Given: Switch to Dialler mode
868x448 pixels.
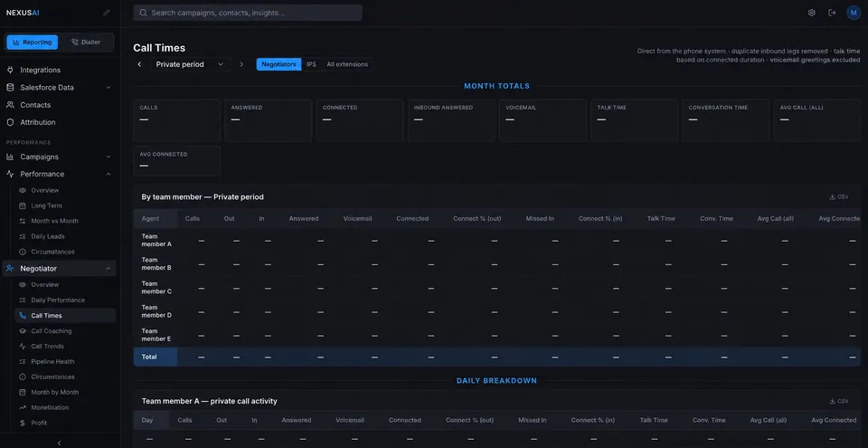Looking at the screenshot, I should pyautogui.click(x=86, y=43).
